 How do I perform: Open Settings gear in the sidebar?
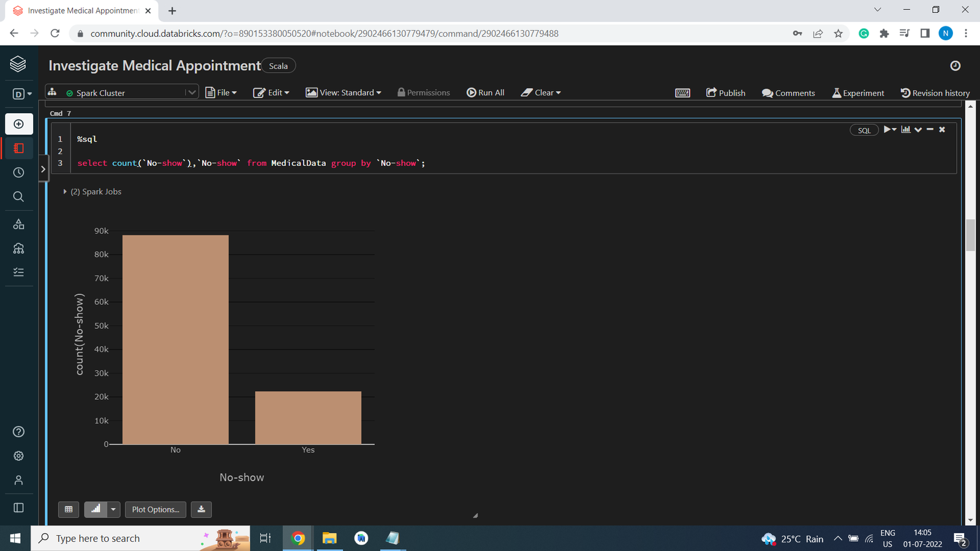point(19,456)
